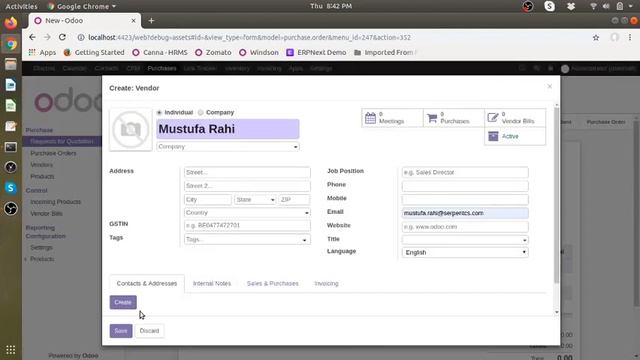Open the Activities overview
This screenshot has height=360, width=640.
coord(21,6)
